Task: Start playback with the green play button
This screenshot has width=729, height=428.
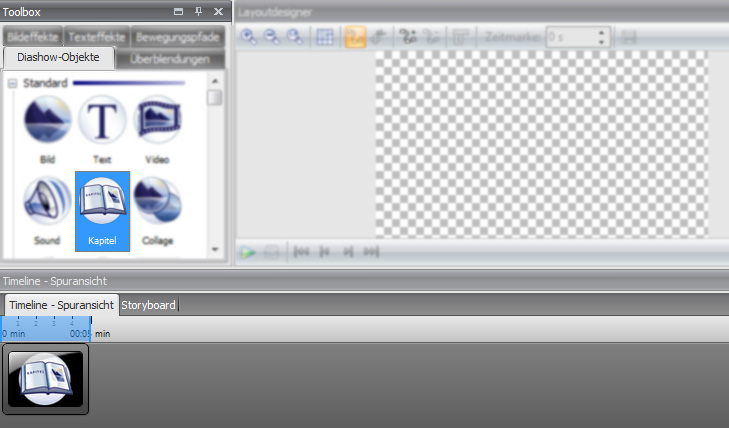Action: pos(248,252)
